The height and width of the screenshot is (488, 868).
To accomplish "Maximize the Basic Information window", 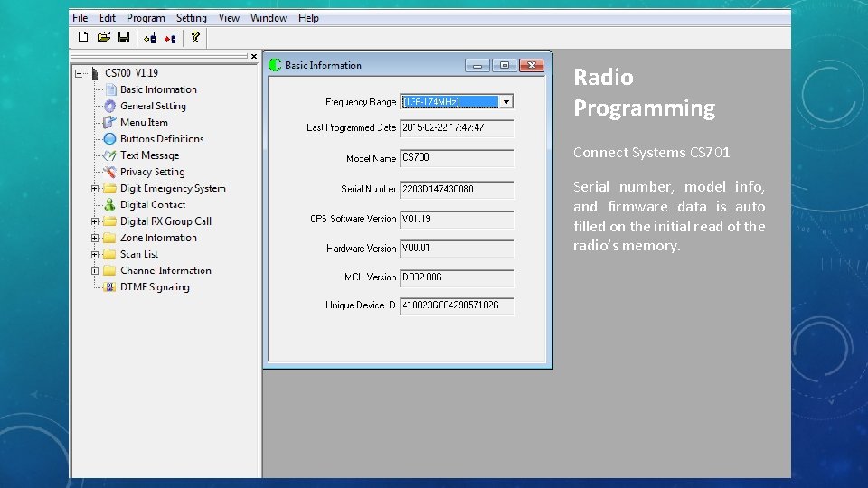I will coord(505,65).
